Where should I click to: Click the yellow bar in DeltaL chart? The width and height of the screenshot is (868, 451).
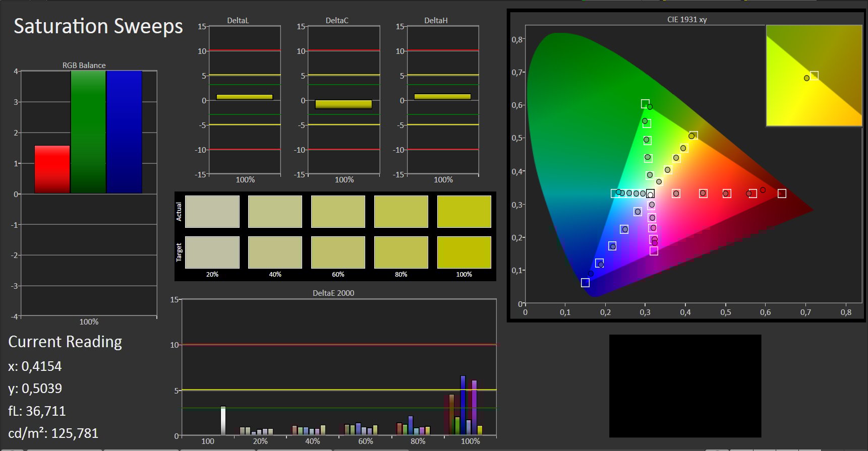click(245, 97)
